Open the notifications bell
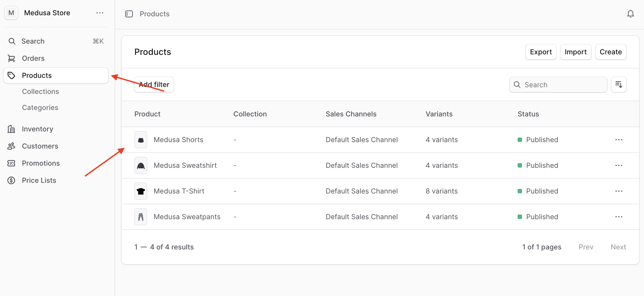 (x=630, y=14)
